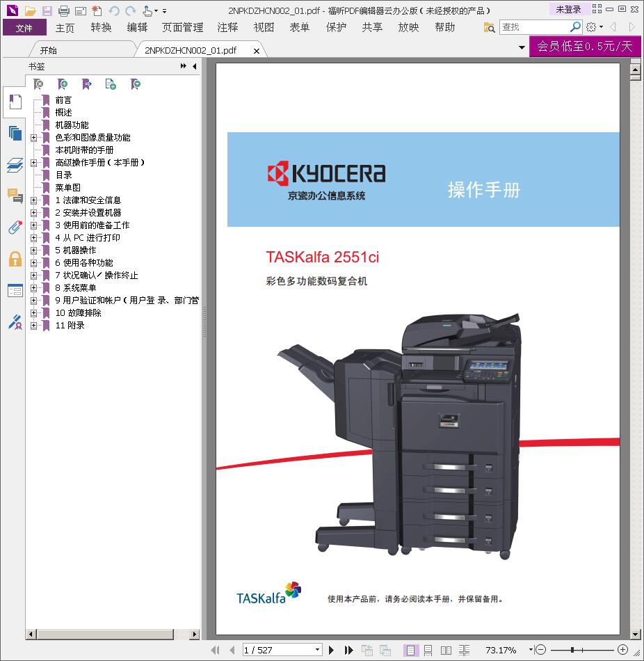The height and width of the screenshot is (661, 644).
Task: Expand the '8 系统菜单' bookmark node
Action: tap(33, 288)
